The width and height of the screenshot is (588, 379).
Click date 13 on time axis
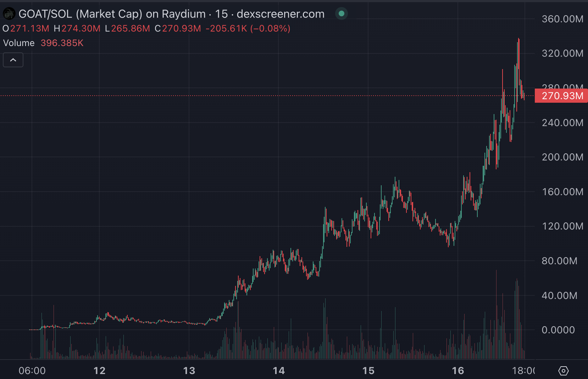[x=189, y=370]
